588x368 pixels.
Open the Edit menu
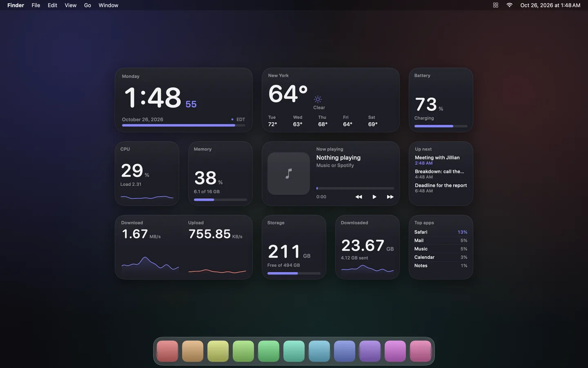coord(52,5)
